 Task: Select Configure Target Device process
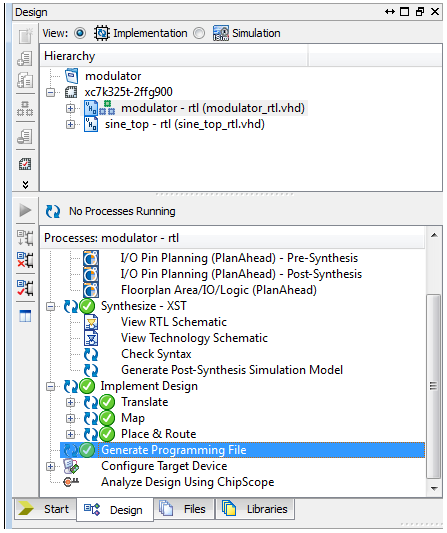point(164,466)
